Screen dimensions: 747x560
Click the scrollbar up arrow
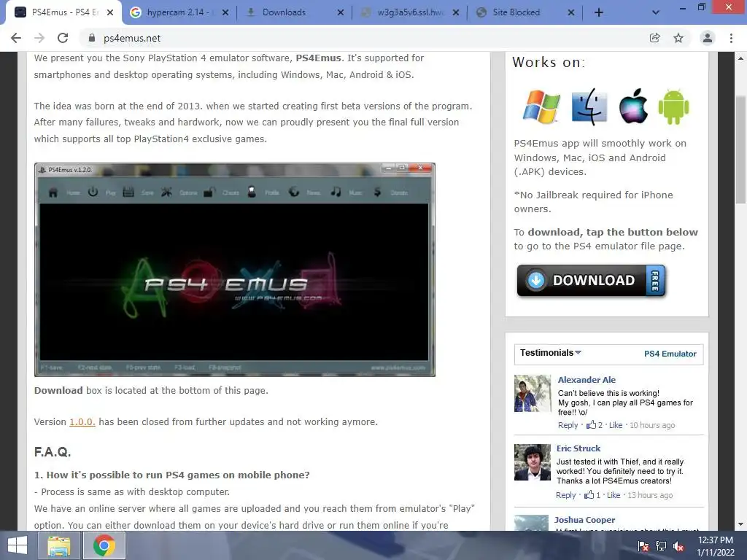740,58
